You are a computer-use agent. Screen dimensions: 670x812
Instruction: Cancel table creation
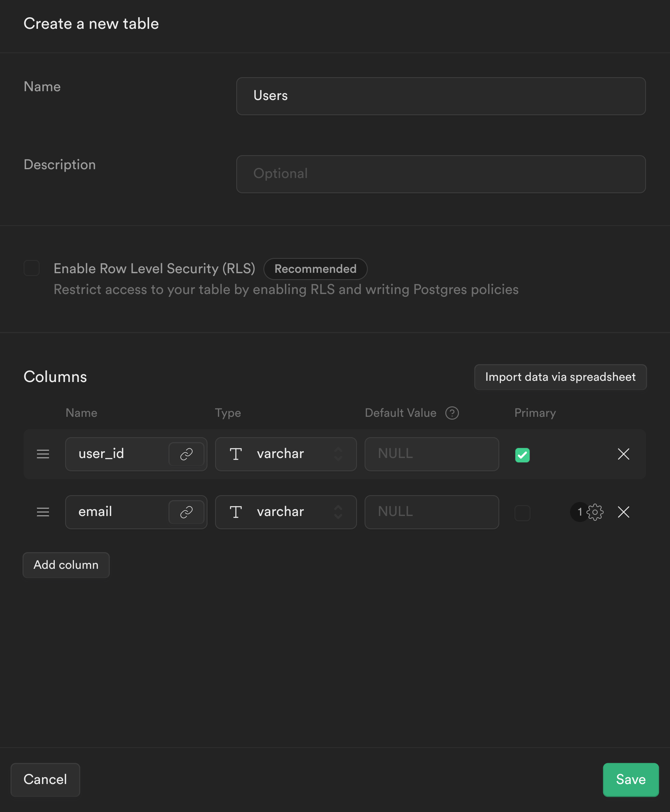click(x=45, y=779)
